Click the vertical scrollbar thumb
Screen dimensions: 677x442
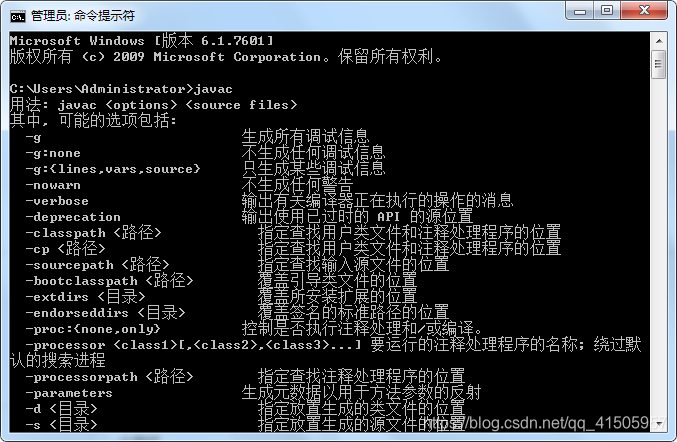click(x=659, y=64)
